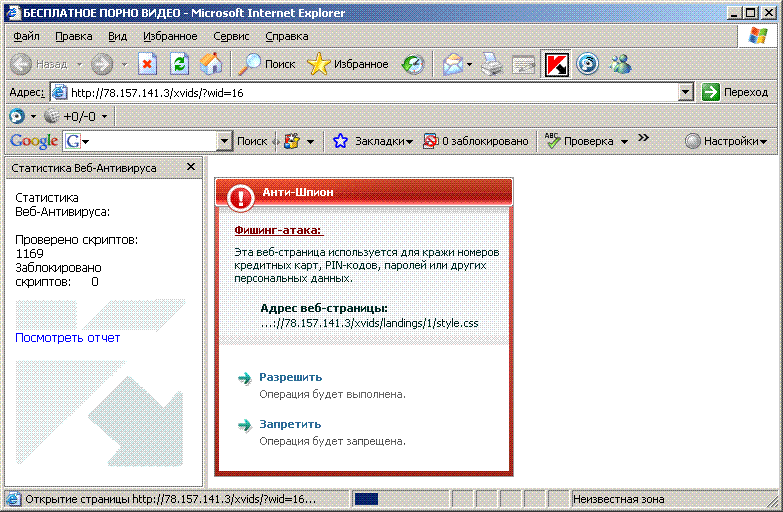Click the red Kaspersky toolbar icon
783x512 pixels.
[x=555, y=64]
